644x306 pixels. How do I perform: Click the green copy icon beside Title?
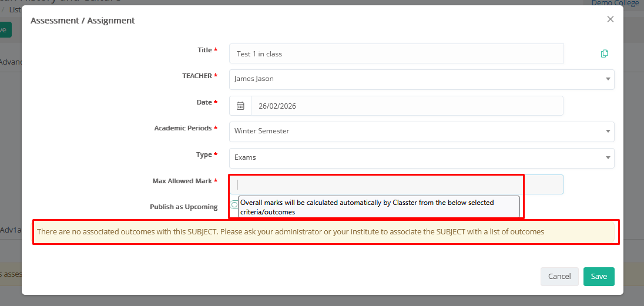tap(604, 53)
